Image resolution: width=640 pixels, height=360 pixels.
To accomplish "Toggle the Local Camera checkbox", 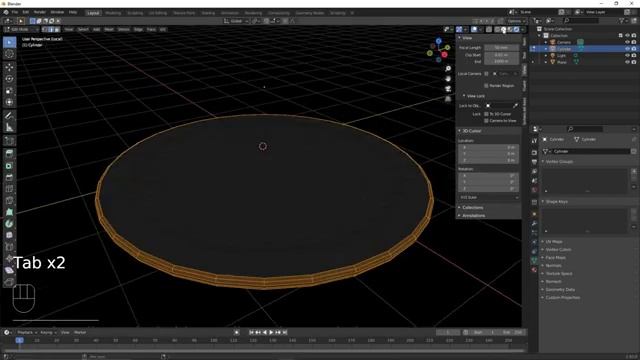I will 486,74.
